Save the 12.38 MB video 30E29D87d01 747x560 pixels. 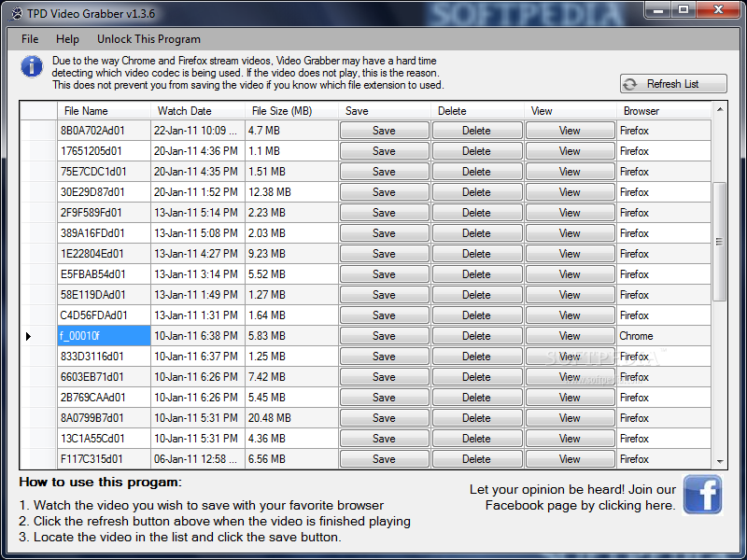pos(384,192)
